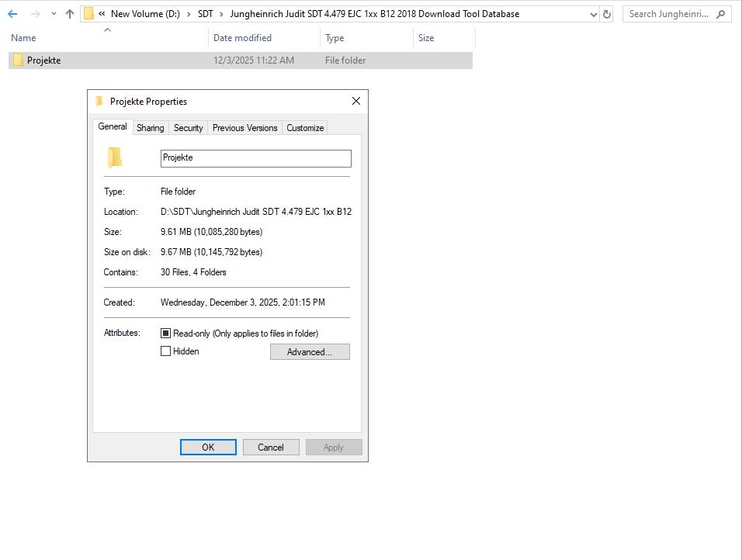The width and height of the screenshot is (742, 560).
Task: Expand hidden breadcrumb path chevrons
Action: tap(102, 14)
